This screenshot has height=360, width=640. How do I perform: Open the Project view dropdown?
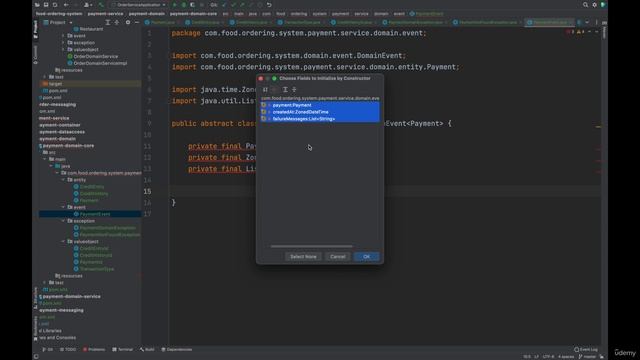(58, 22)
